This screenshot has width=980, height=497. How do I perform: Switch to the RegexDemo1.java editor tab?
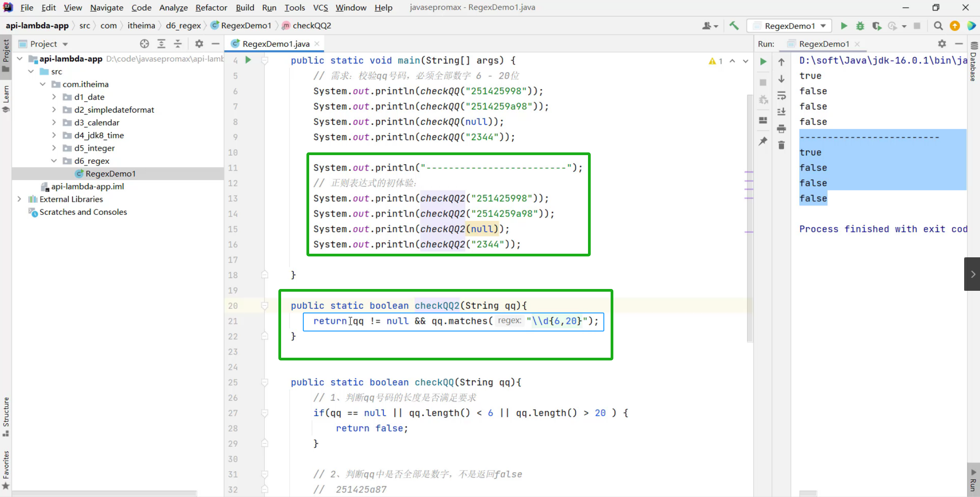coord(275,44)
